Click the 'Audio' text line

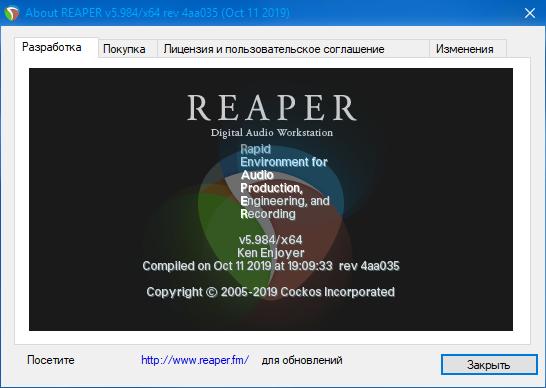(257, 175)
